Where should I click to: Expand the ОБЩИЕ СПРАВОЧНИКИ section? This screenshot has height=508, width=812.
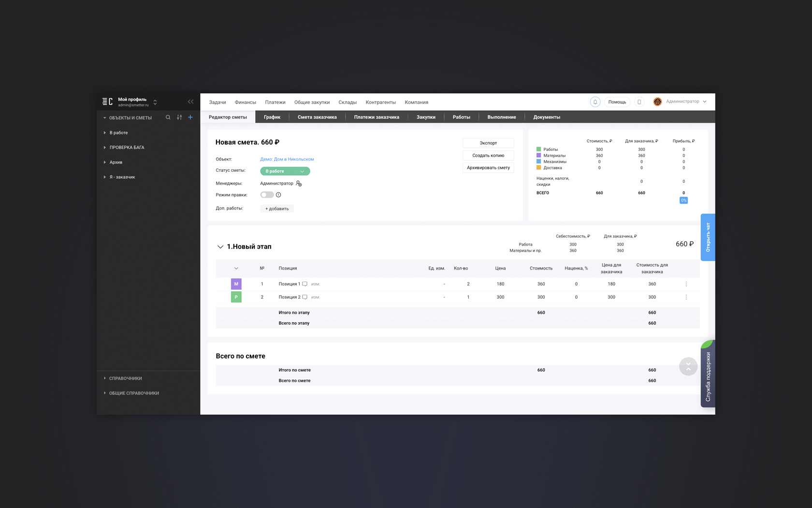[104, 393]
